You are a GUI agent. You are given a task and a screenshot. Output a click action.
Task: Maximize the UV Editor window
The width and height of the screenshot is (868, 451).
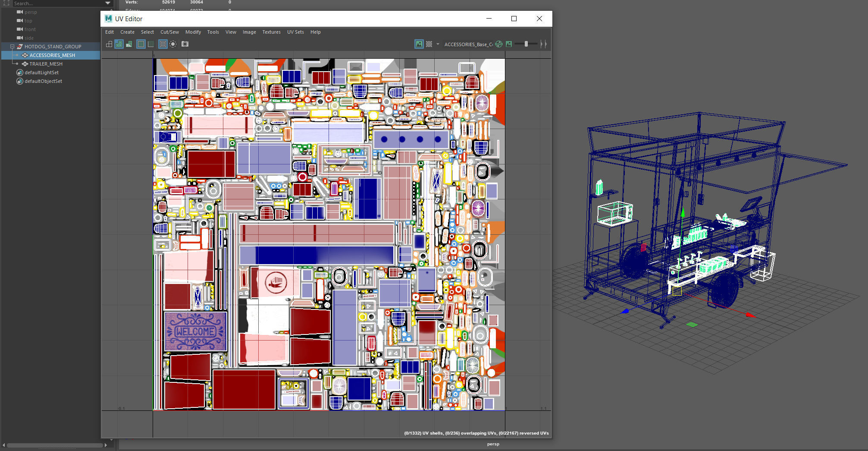pyautogui.click(x=514, y=19)
